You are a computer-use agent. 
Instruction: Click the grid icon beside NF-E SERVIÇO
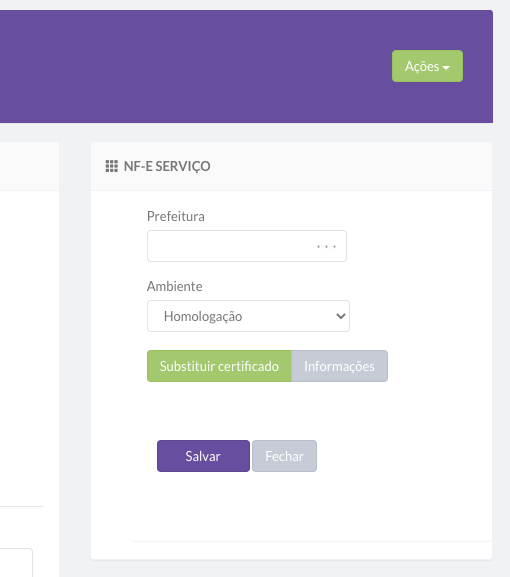click(x=112, y=166)
